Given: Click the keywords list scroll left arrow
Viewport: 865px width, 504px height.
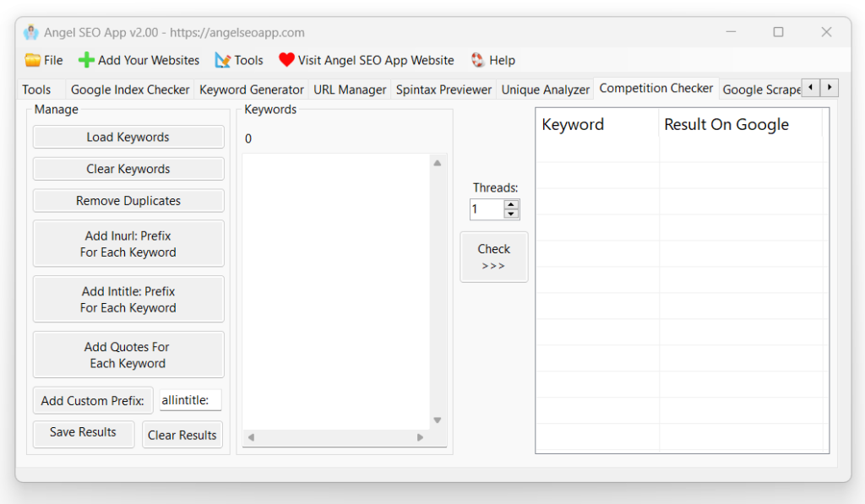Looking at the screenshot, I should tap(251, 437).
